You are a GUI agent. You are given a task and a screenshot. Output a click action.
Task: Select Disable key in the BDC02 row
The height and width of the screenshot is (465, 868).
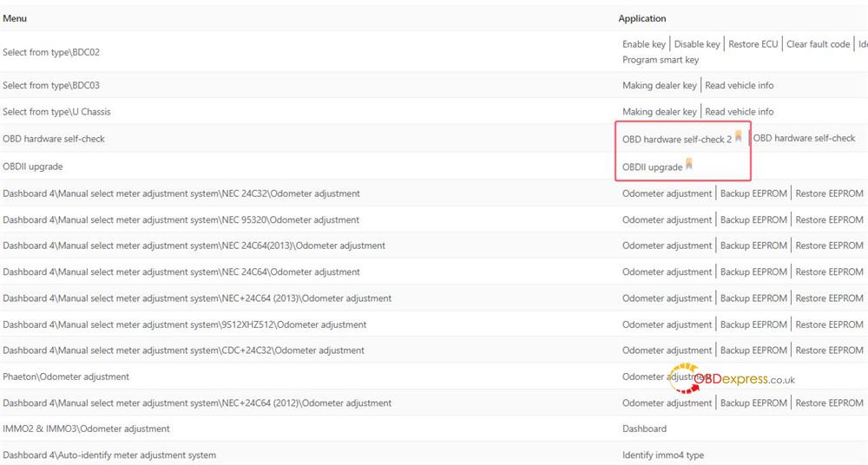[696, 44]
